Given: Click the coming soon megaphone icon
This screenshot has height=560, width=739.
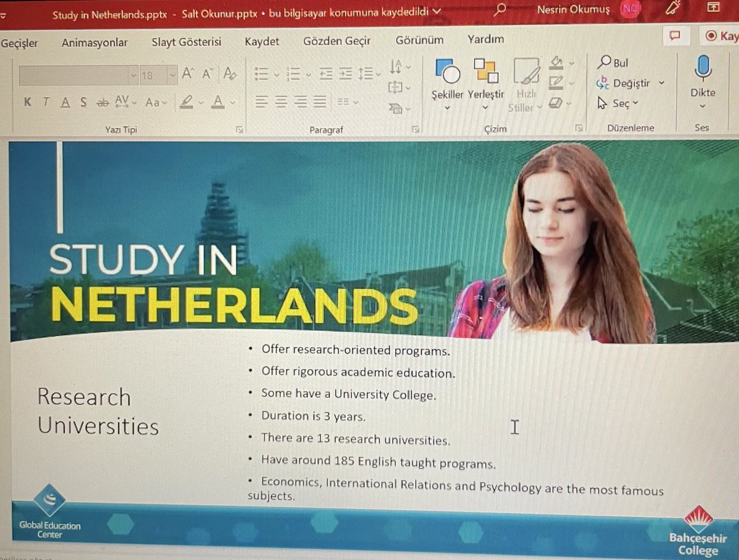Looking at the screenshot, I should tap(672, 7).
